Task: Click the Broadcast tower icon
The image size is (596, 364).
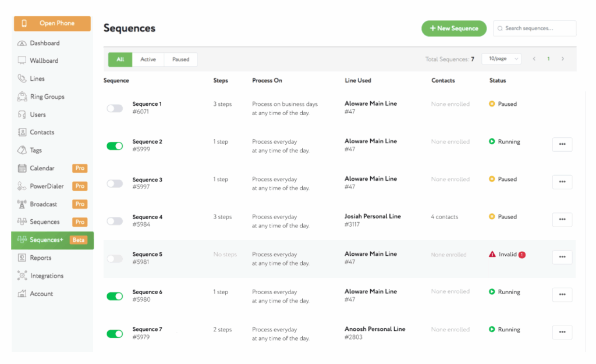Action: [22, 204]
